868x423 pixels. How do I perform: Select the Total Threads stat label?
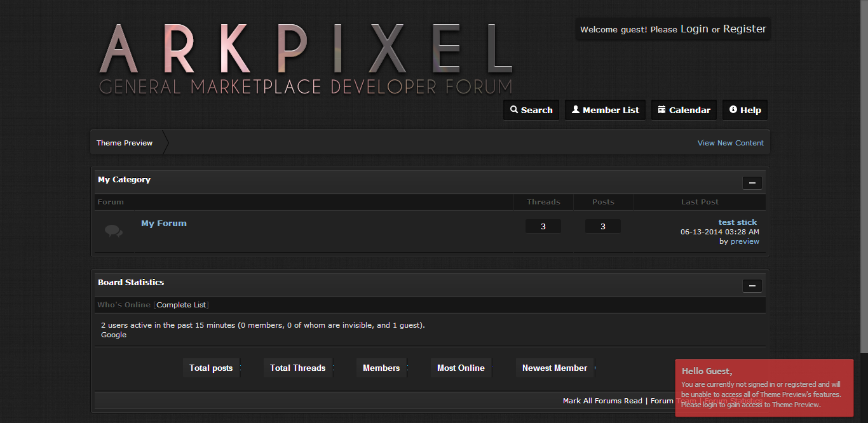click(x=297, y=368)
